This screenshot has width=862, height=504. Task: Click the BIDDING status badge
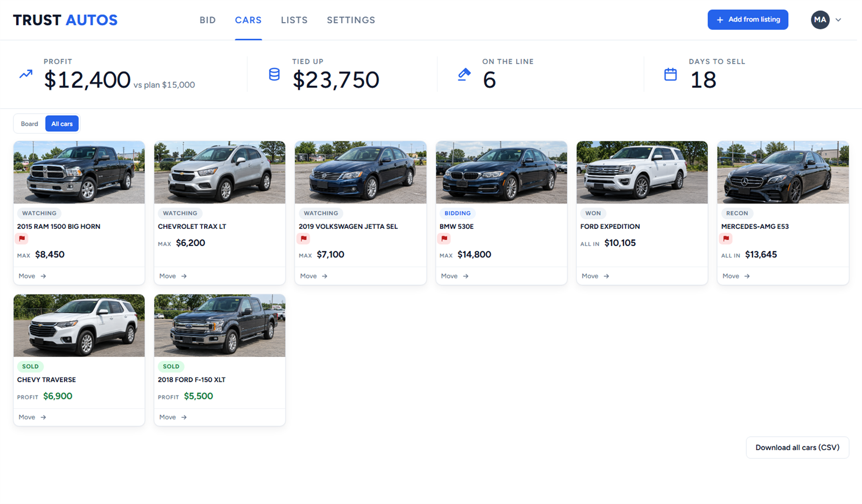[457, 213]
